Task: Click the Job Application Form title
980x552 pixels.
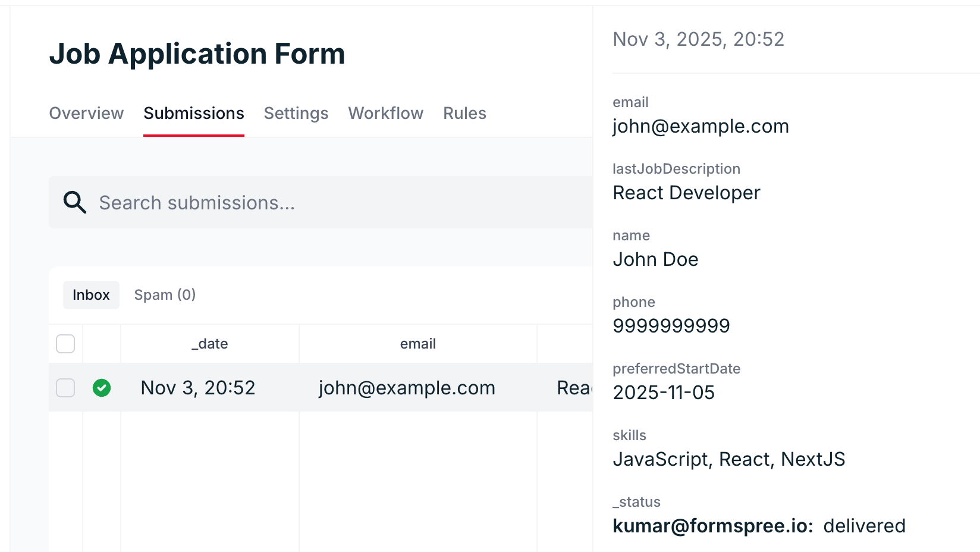Action: [x=197, y=54]
